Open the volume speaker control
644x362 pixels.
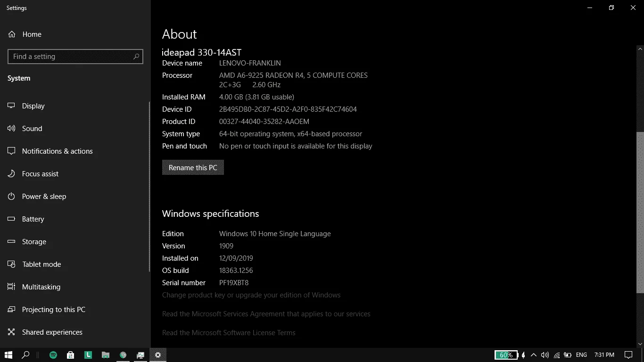545,355
